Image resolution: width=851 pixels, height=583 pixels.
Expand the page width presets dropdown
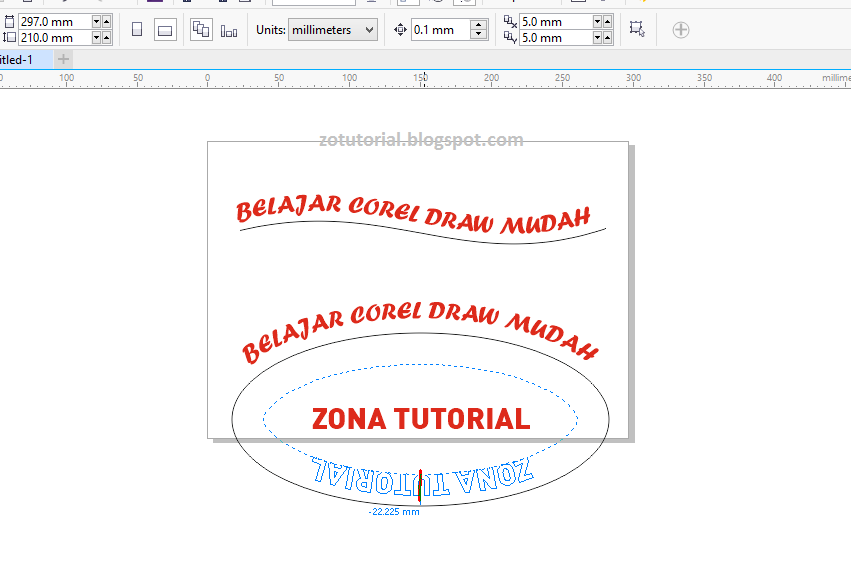click(x=96, y=22)
